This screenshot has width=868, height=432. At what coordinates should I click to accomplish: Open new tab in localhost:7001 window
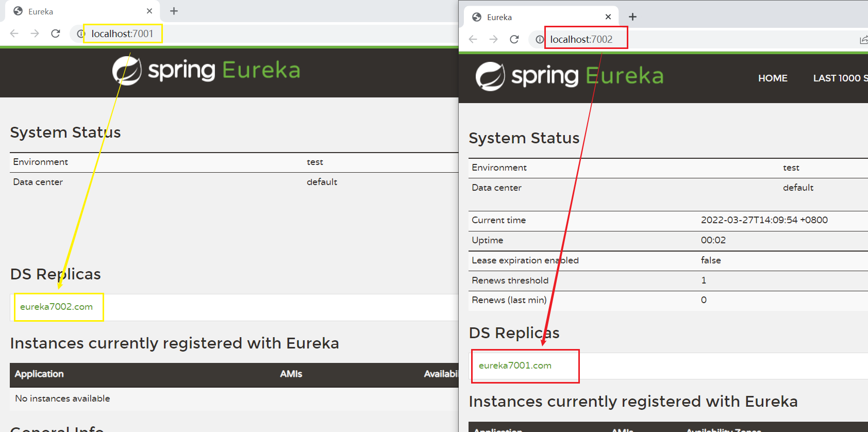(174, 11)
